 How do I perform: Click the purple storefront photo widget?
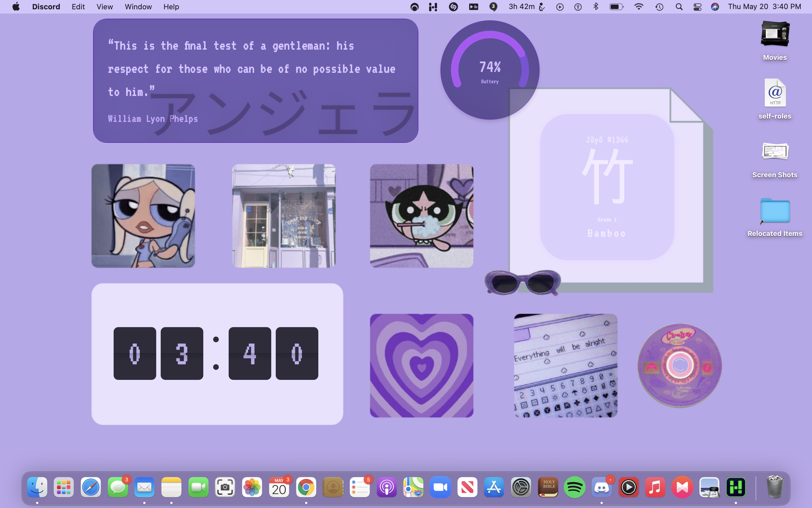tap(284, 216)
